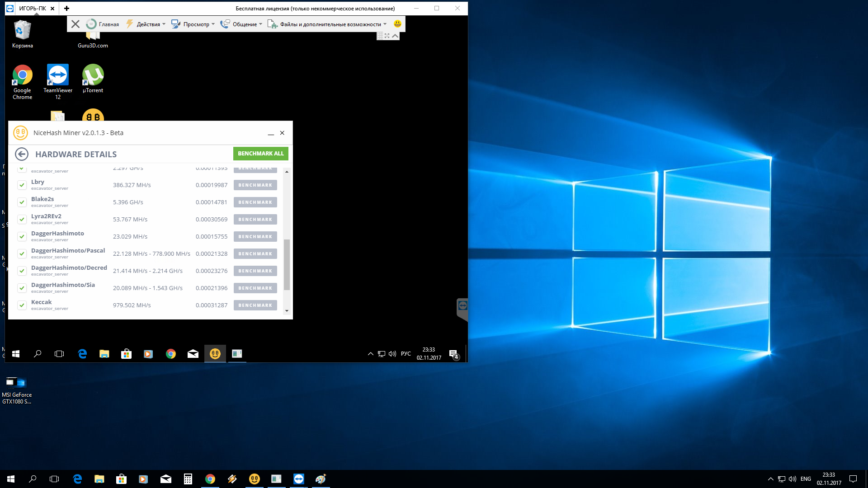868x488 pixels.
Task: Disable the DaggerHashimoto/Decred checkbox
Action: point(22,271)
